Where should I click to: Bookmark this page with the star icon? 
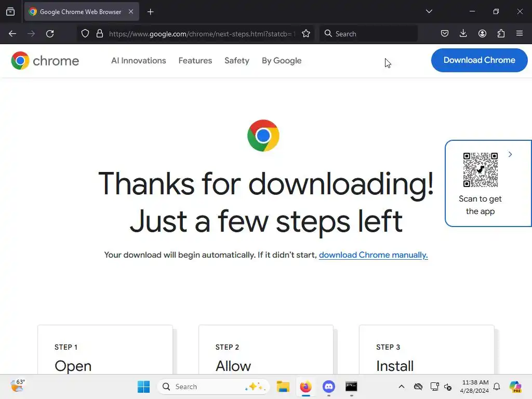pos(306,34)
